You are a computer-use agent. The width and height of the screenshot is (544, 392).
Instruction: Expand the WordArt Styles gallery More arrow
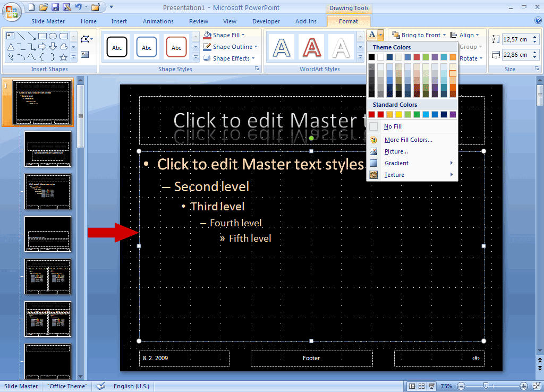coord(361,57)
